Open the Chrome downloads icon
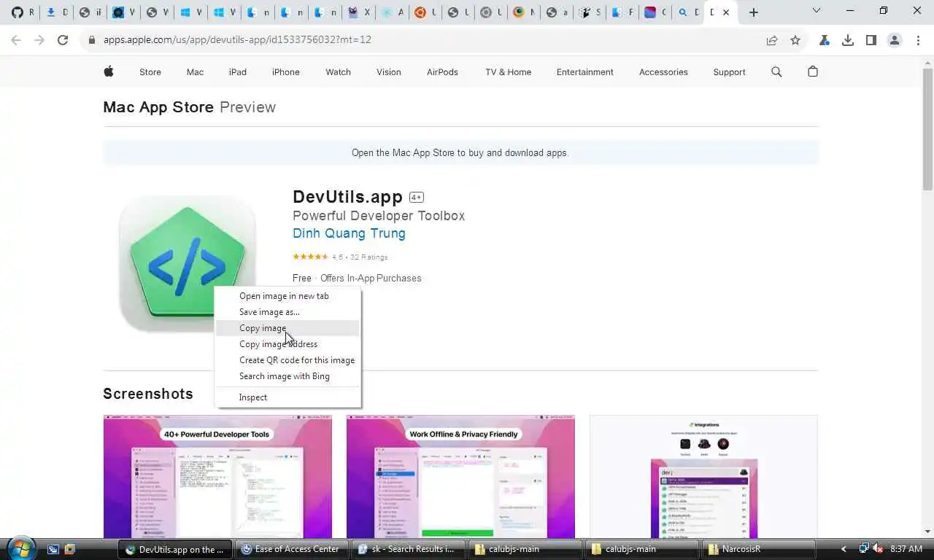 [848, 40]
